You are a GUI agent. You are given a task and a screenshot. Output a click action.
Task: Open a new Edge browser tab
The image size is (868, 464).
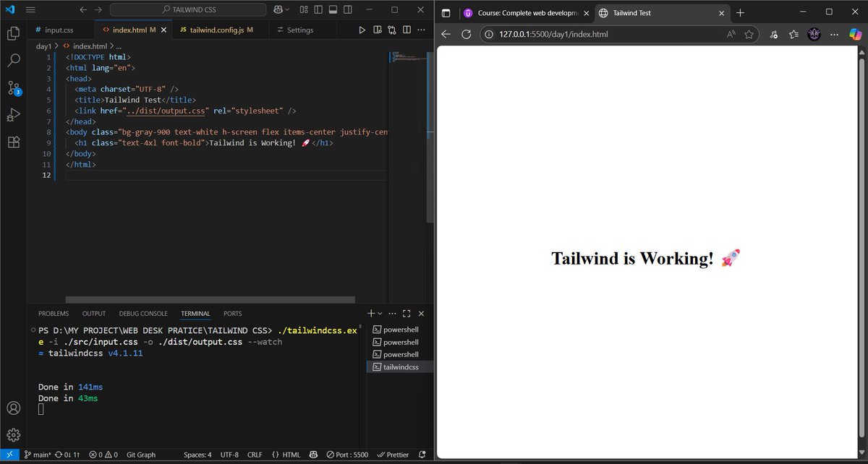coord(740,12)
